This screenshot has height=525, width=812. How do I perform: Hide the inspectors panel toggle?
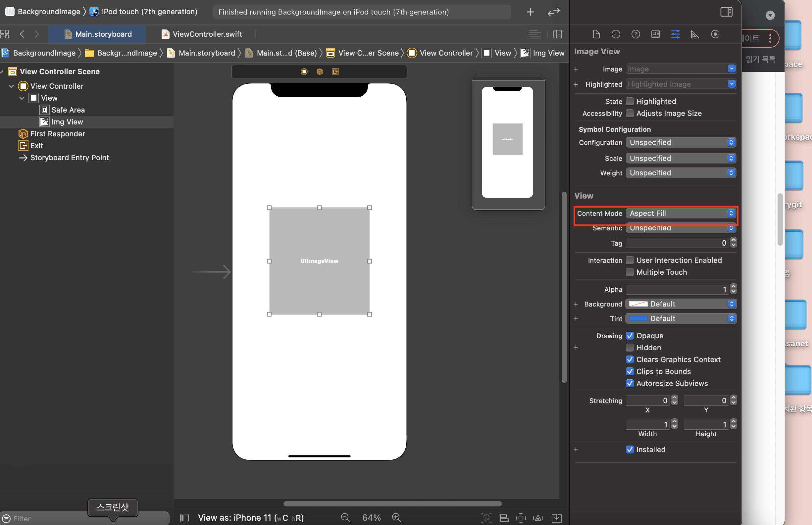click(726, 12)
